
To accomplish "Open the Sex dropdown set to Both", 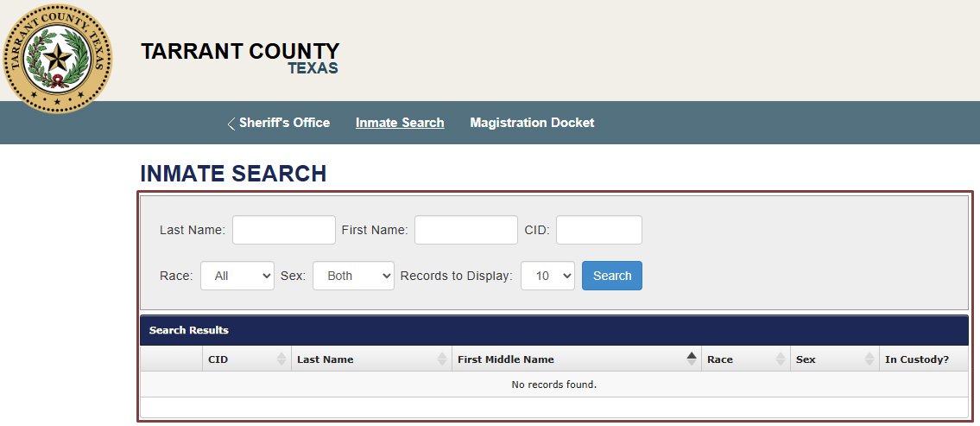I will pyautogui.click(x=354, y=276).
